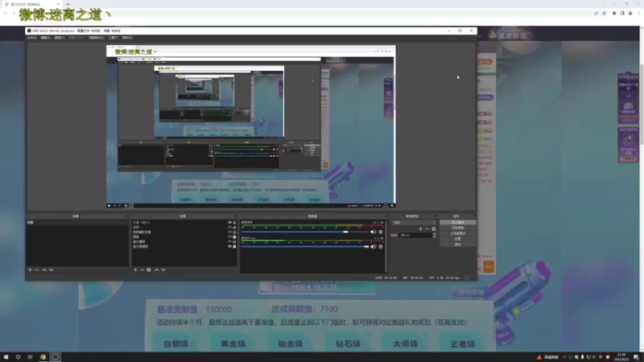
Task: Move the selected source down in Sources
Action: 163,269
